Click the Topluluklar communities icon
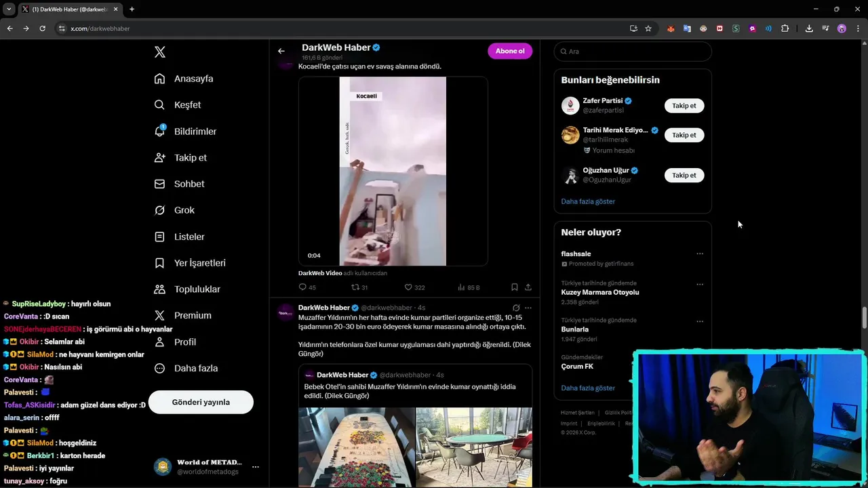 (159, 289)
